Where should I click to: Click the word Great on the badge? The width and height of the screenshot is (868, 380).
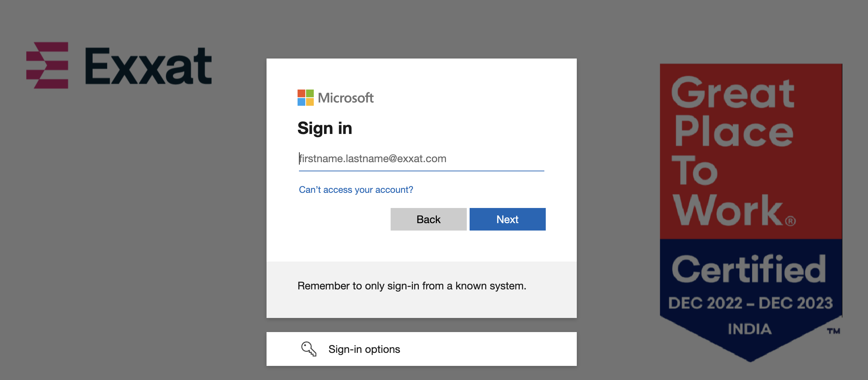point(733,93)
